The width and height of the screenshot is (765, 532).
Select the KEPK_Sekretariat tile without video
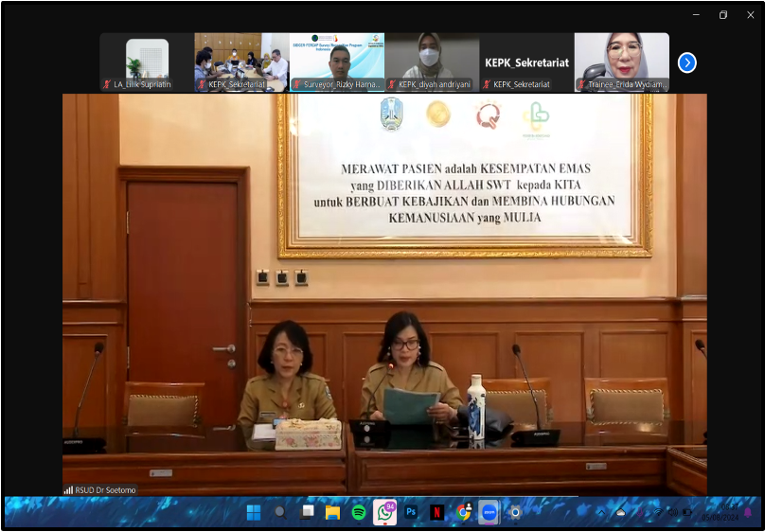click(x=527, y=62)
